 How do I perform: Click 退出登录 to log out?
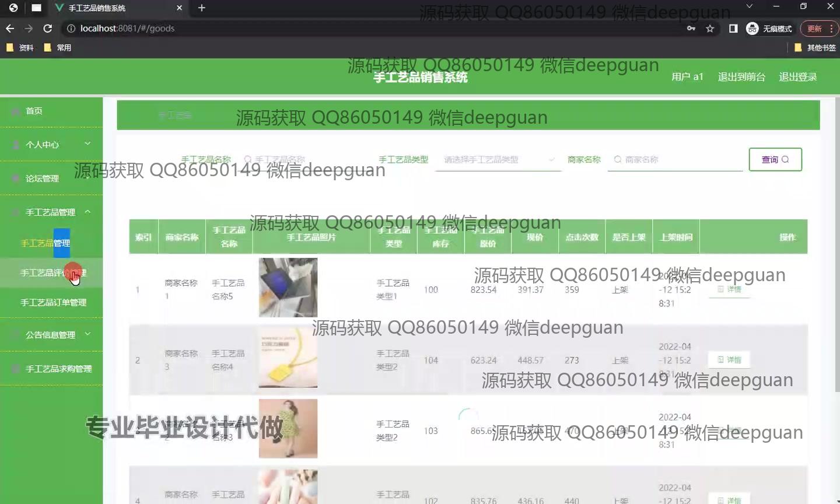coord(798,77)
